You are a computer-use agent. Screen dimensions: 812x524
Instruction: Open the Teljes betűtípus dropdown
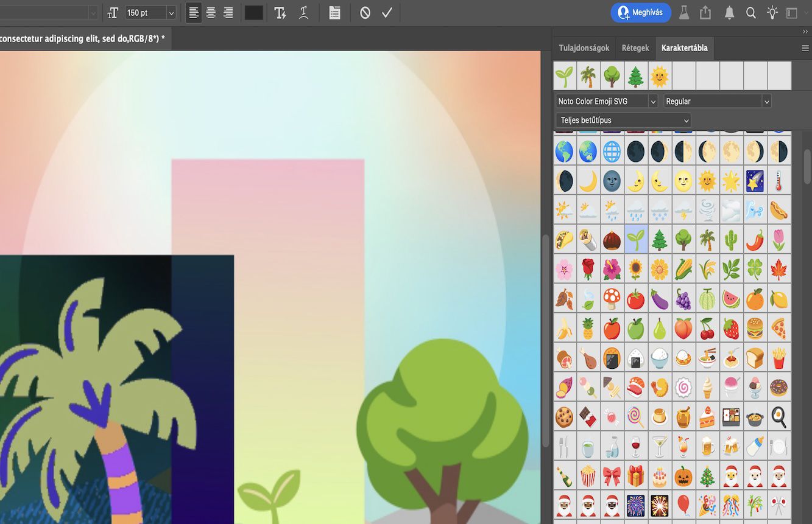(624, 120)
